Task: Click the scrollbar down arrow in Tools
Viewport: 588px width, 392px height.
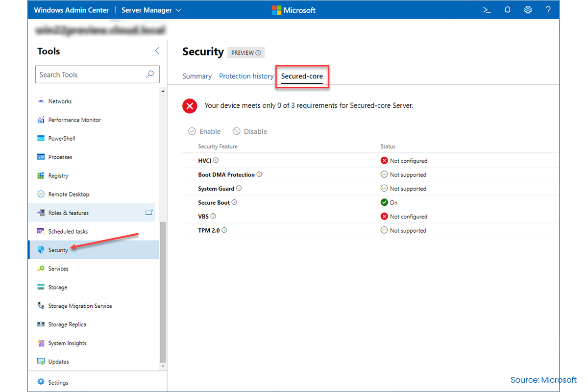Action: click(x=163, y=366)
